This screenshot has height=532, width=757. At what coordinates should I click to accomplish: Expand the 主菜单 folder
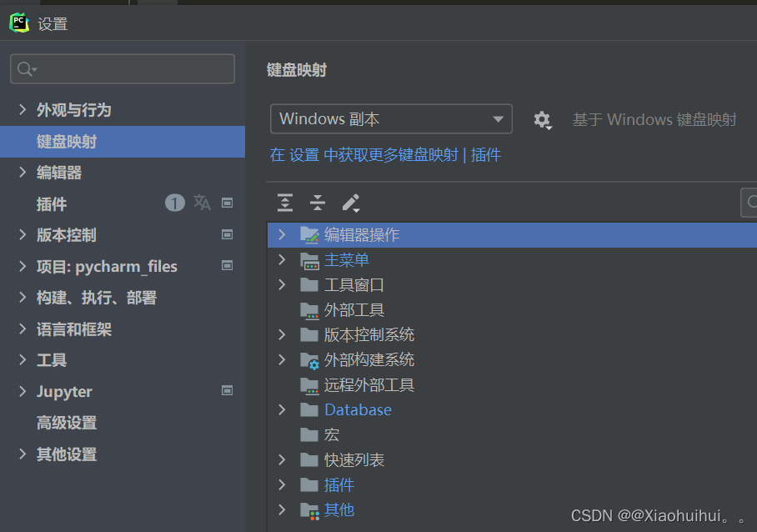pyautogui.click(x=281, y=260)
